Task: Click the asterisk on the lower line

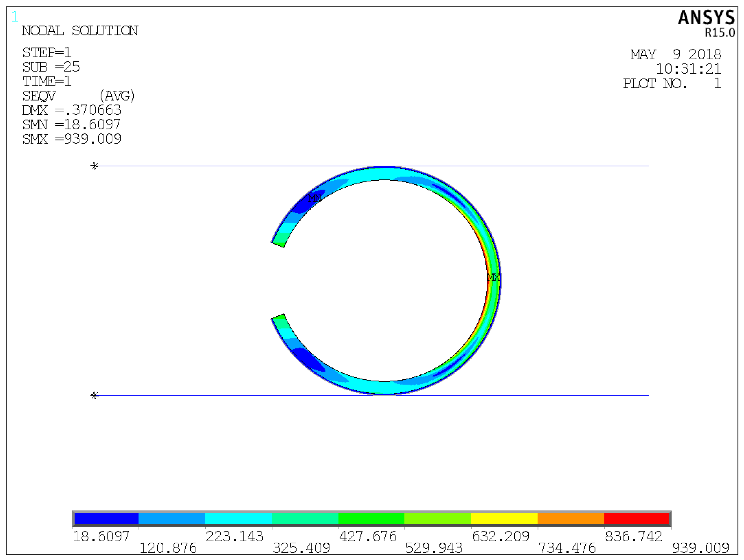Action: tap(94, 396)
